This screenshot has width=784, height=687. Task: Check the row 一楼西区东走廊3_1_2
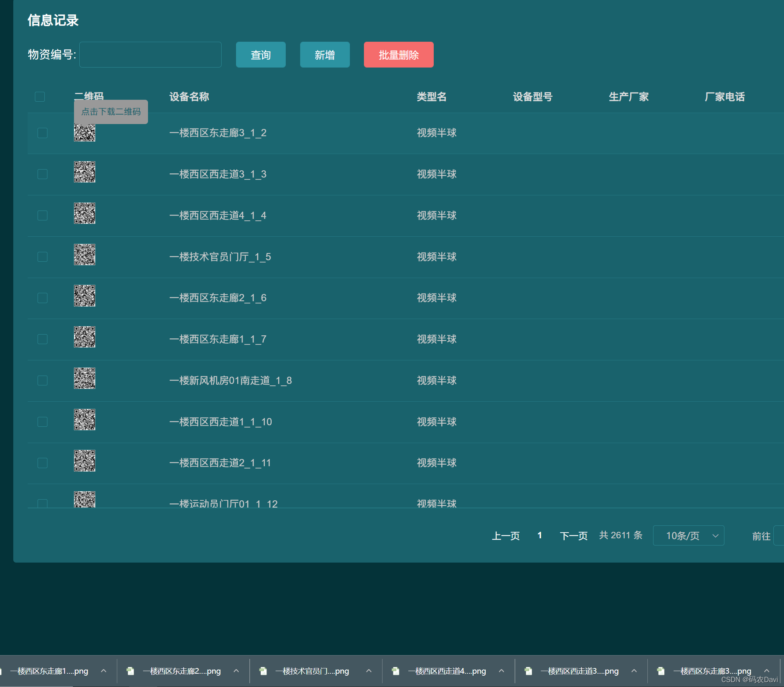43,133
